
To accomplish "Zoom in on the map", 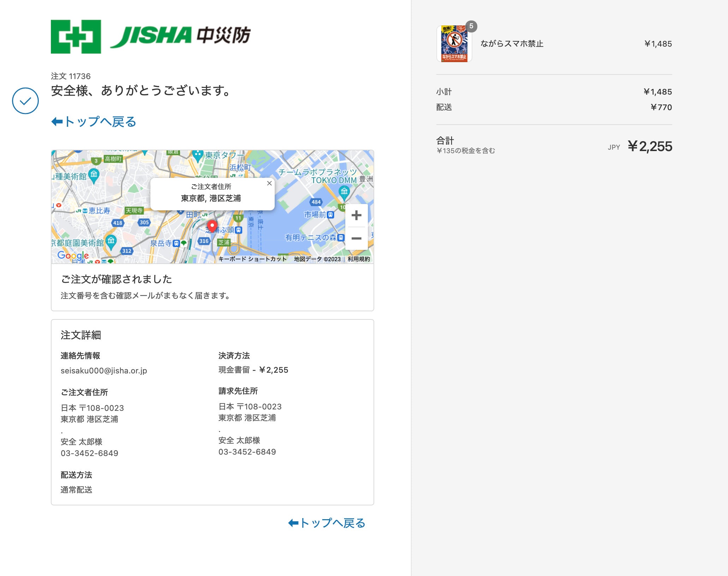I will click(356, 215).
